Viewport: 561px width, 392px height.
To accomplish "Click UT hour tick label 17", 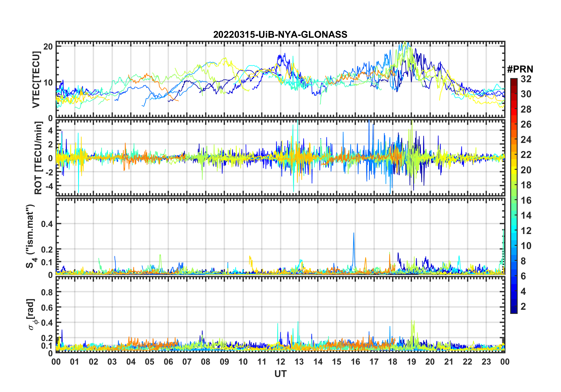I will pyautogui.click(x=374, y=362).
